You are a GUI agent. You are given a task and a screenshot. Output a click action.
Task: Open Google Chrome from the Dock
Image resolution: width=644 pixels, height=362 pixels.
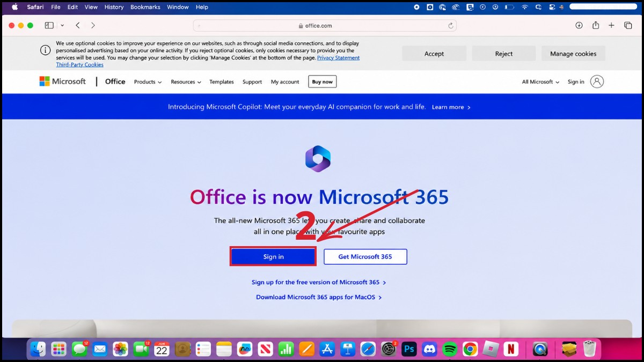pyautogui.click(x=470, y=349)
